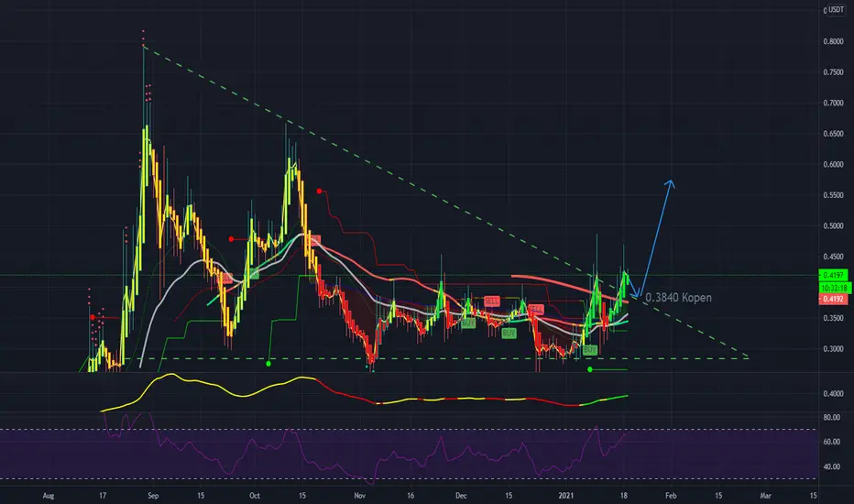
Task: Click the Aug label on the time axis
Action: point(49,496)
